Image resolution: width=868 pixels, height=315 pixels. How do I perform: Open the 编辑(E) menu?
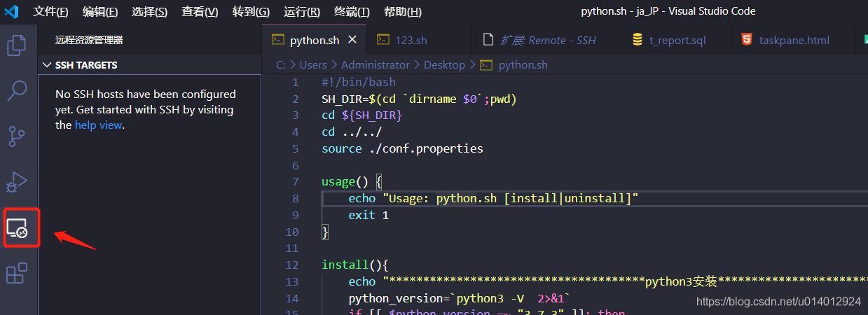click(100, 11)
